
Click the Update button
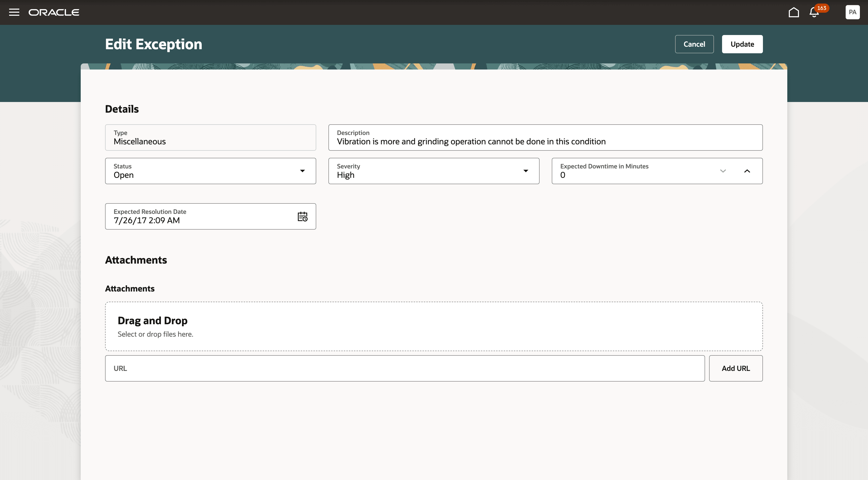tap(742, 44)
